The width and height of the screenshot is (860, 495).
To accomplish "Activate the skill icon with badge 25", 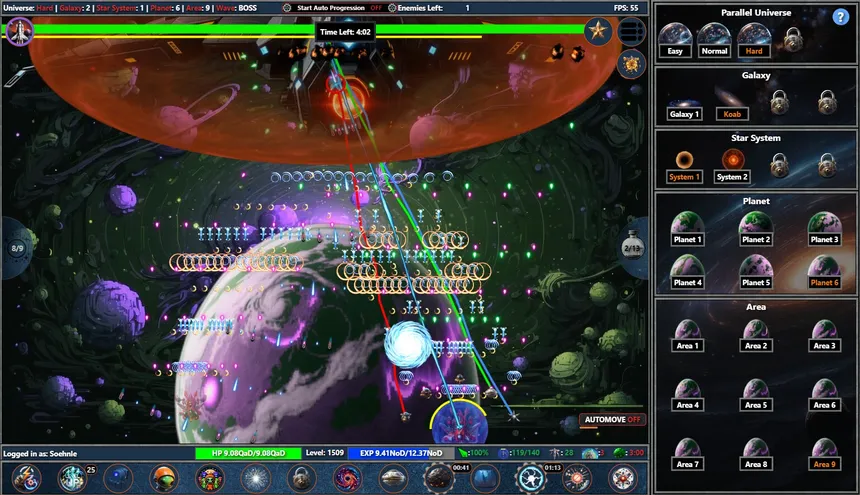I will [74, 479].
